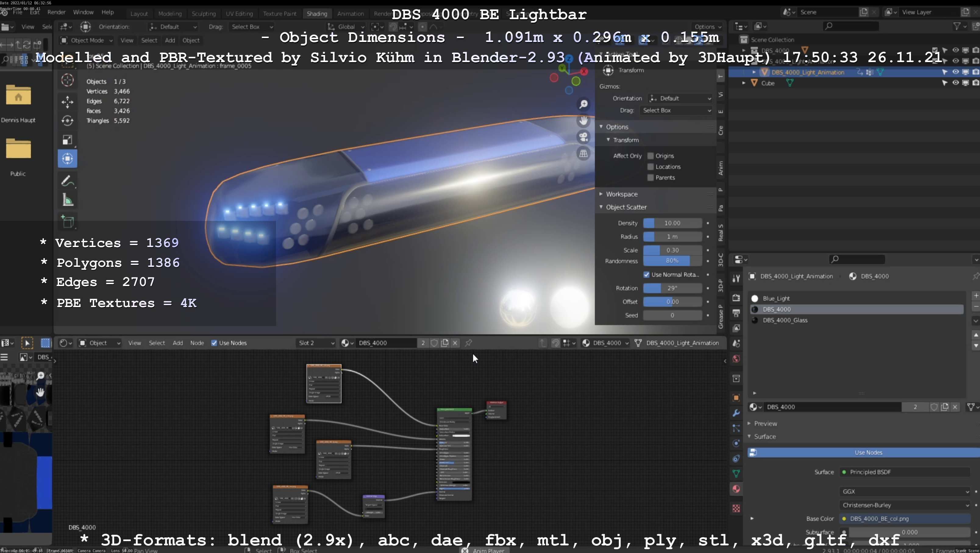Hide DBS_4000_Light_Animation via eye icon
Viewport: 980px width, 553px height.
(955, 72)
